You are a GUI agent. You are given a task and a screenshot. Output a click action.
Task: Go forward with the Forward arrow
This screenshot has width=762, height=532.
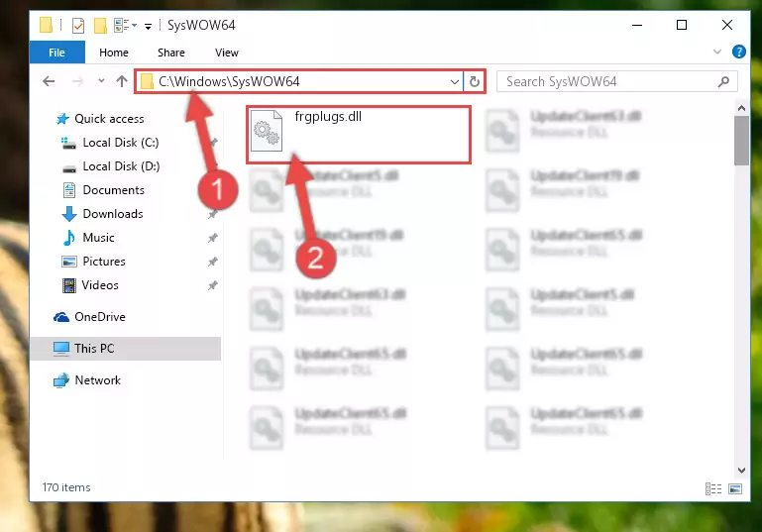coord(77,81)
